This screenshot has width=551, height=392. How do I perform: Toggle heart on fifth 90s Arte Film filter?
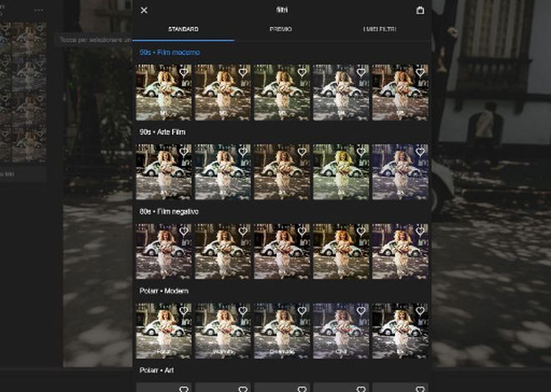click(420, 152)
